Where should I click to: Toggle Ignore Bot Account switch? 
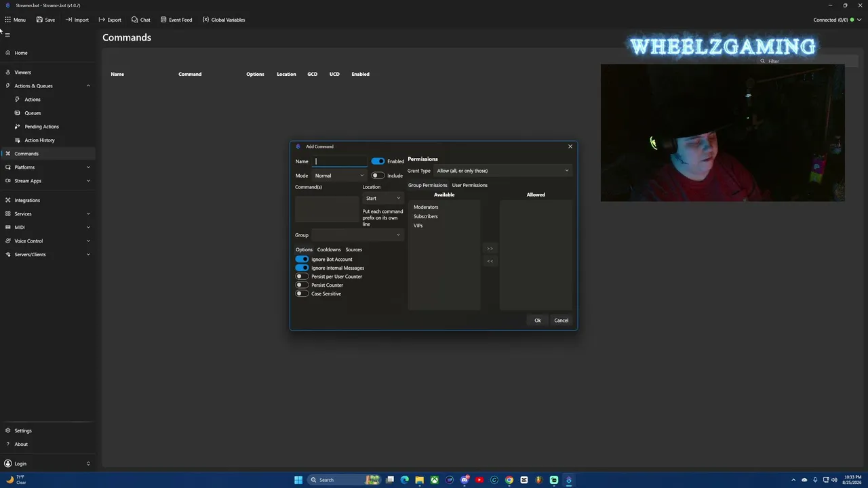[302, 259]
